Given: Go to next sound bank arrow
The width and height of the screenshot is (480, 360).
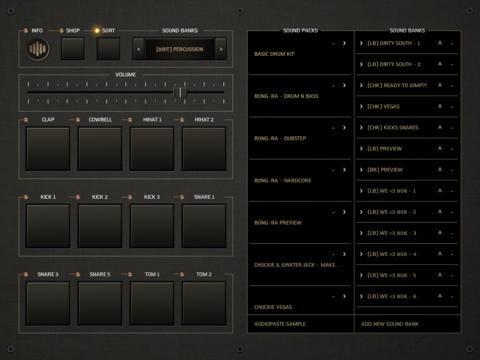Looking at the screenshot, I should (x=221, y=49).
